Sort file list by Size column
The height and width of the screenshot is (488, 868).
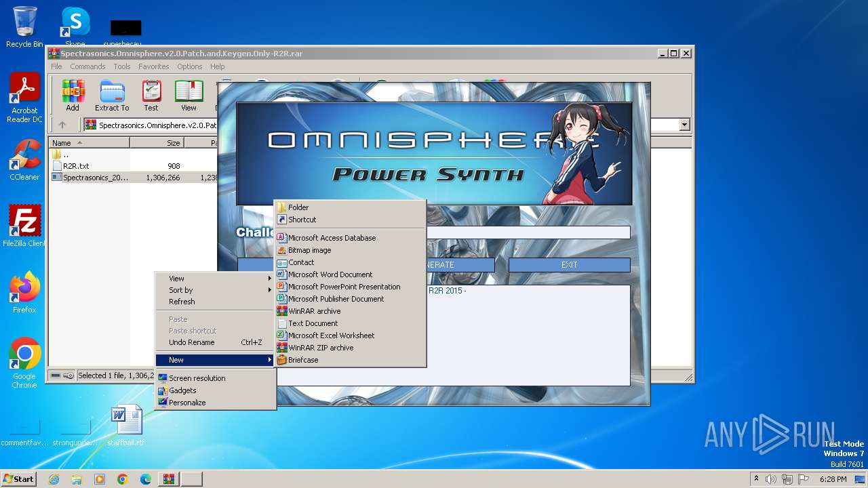pyautogui.click(x=157, y=143)
